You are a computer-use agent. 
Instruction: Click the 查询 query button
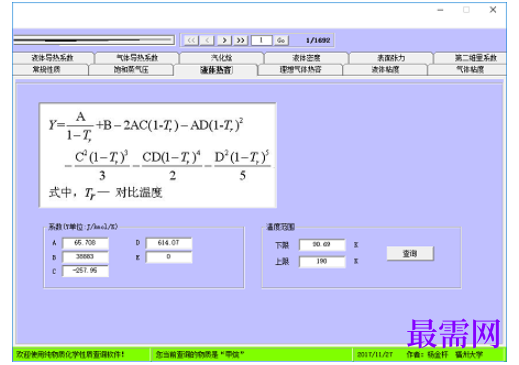point(410,254)
